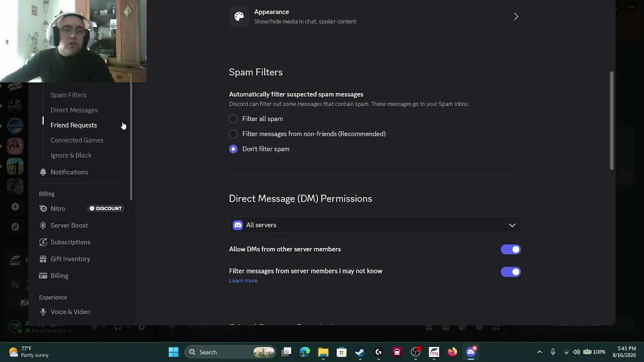
Task: Launch Microsoft Edge from taskbar
Action: (305, 352)
